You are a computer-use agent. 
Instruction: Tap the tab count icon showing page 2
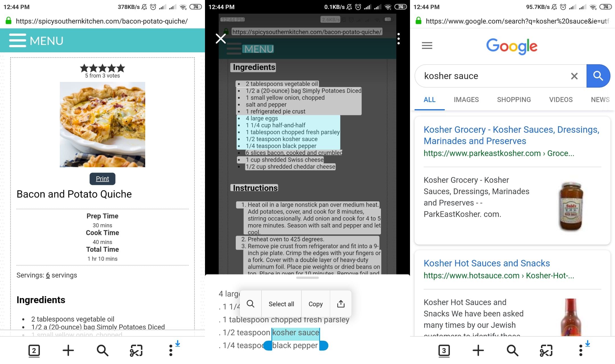[34, 351]
